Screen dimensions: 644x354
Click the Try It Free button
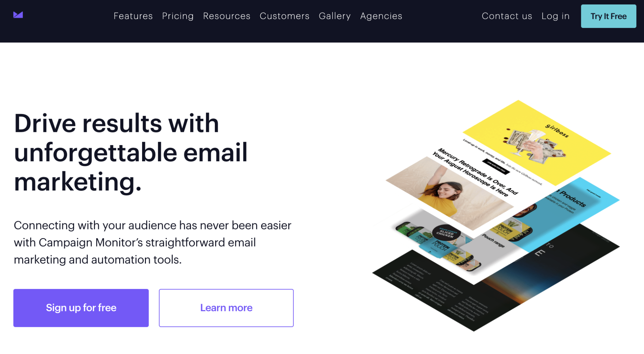[x=608, y=16]
